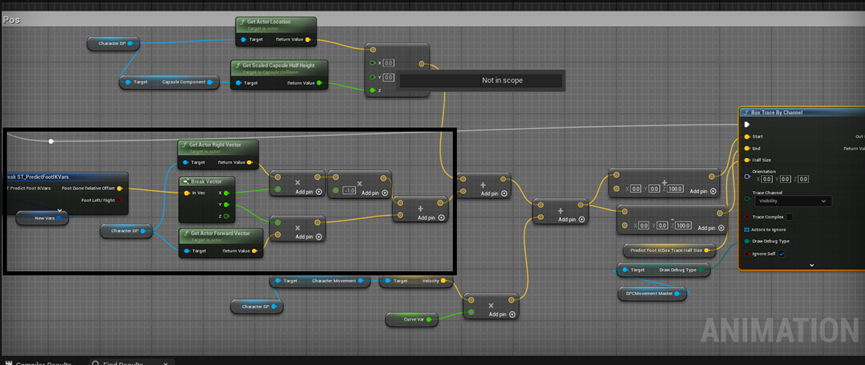Click the End pin on Box Trace
The height and width of the screenshot is (365, 865).
[747, 148]
